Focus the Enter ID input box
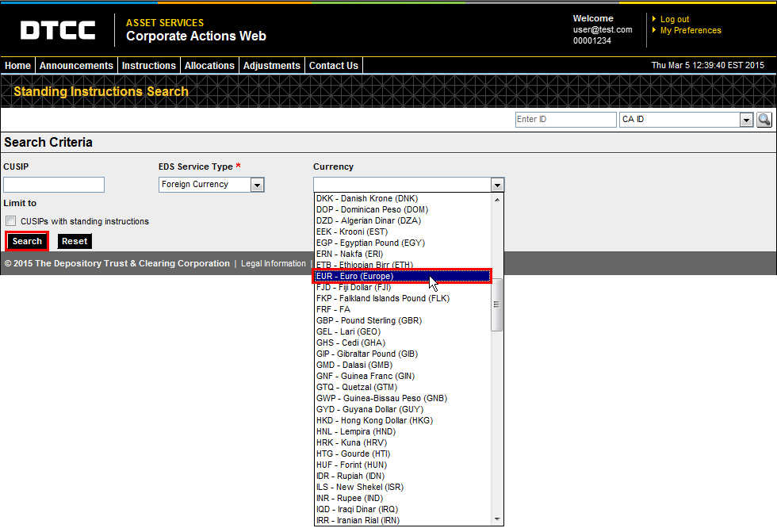 coord(565,120)
